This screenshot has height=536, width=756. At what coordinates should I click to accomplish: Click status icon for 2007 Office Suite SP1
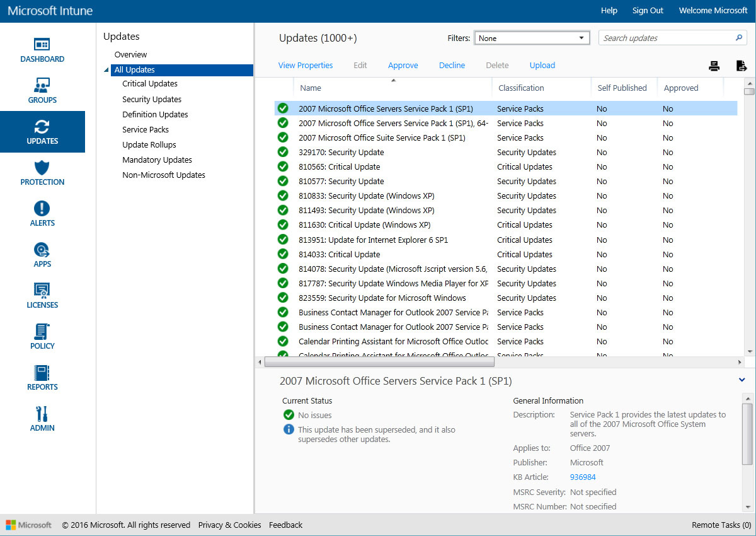coord(283,137)
